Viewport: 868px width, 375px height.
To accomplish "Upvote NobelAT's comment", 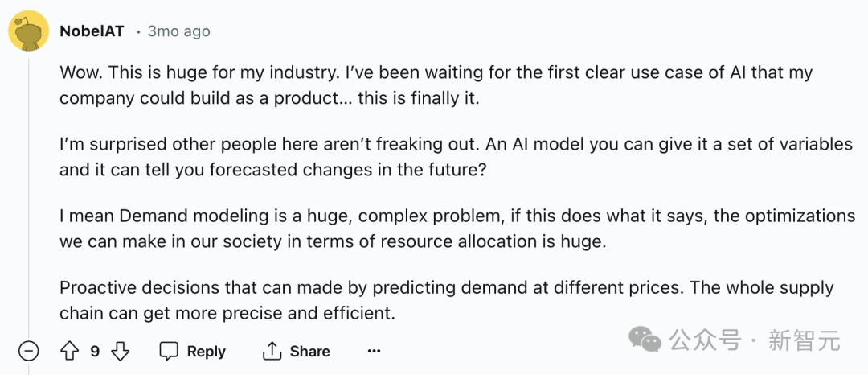I will (x=69, y=352).
